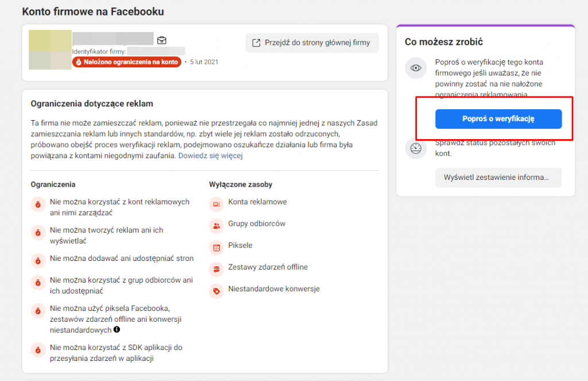Viewport: 588px width, 381px height.
Task: Click the info icon after 'niestandardowych'
Action: (117, 329)
